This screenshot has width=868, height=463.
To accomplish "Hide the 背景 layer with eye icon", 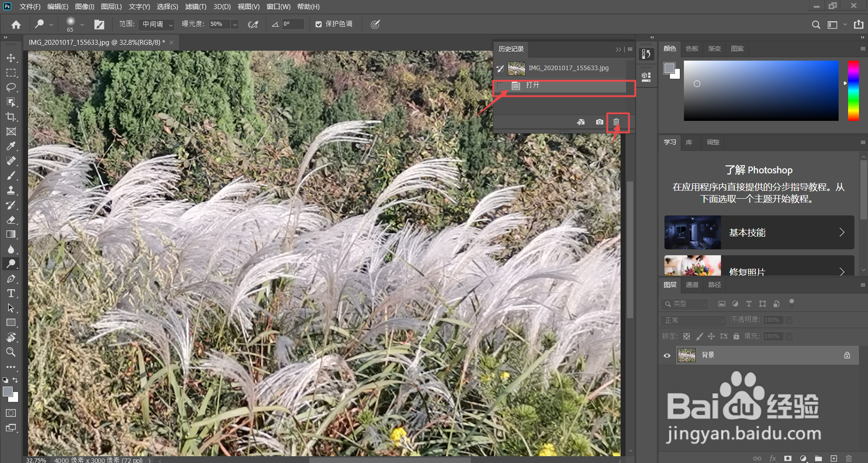I will pos(667,355).
